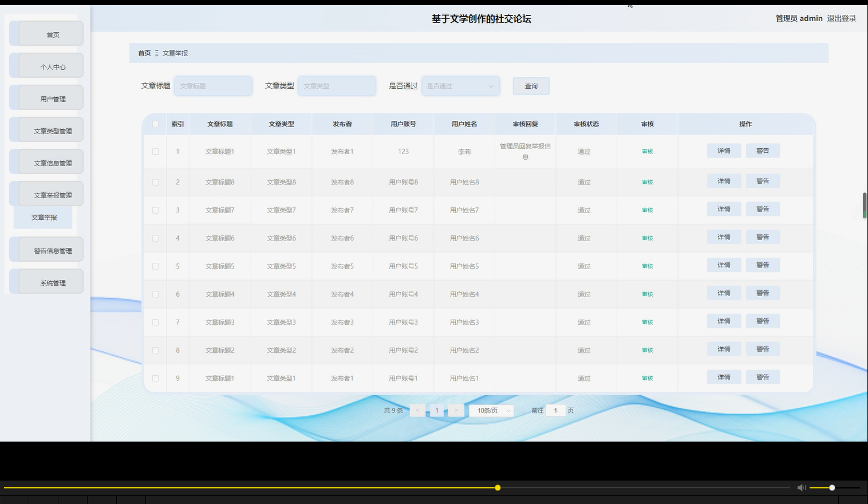Click the 退出登录 logout link
The height and width of the screenshot is (504, 868).
pos(841,18)
